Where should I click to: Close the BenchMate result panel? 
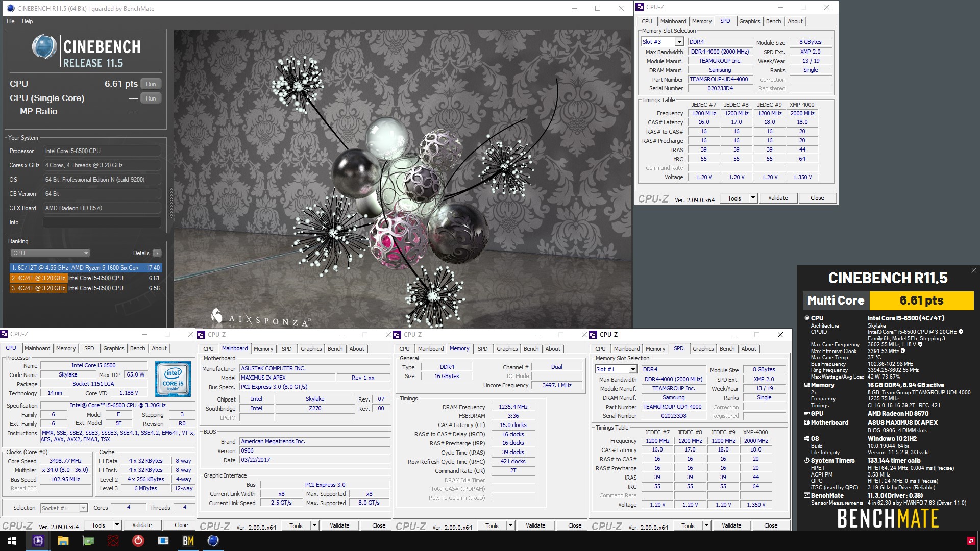[973, 270]
